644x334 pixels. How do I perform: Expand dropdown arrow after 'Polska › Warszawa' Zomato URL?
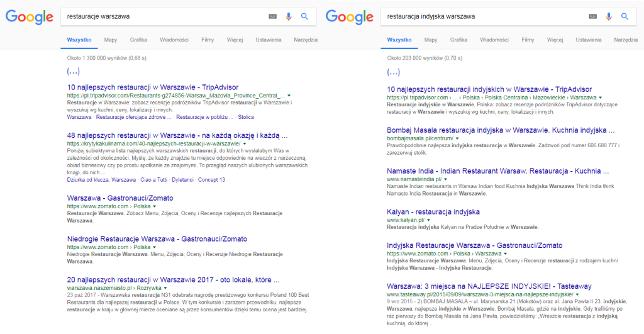tap(505, 254)
